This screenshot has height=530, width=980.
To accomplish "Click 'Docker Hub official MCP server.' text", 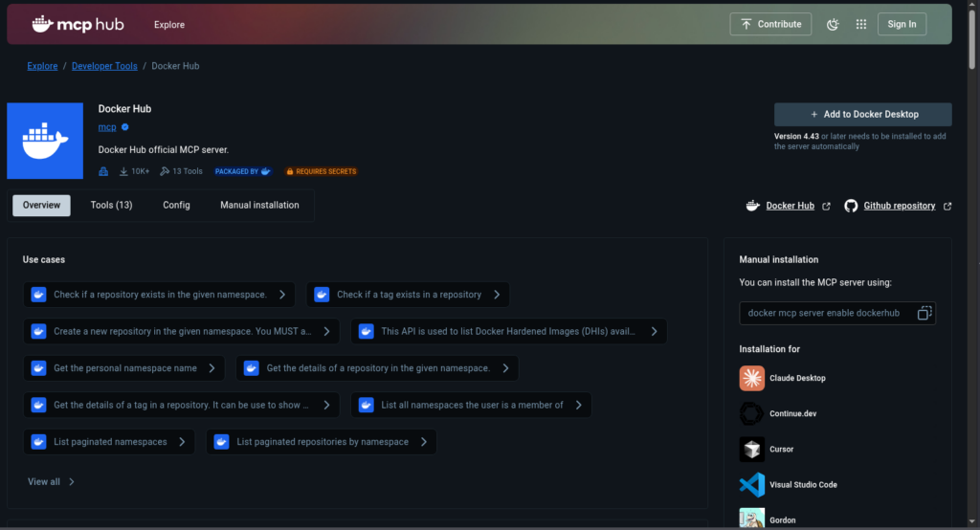I will [163, 150].
